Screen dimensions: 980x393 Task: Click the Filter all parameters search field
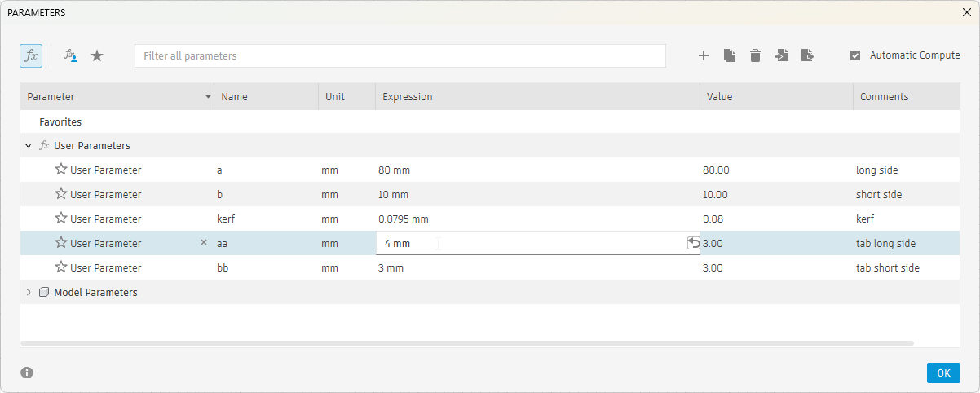pos(400,56)
